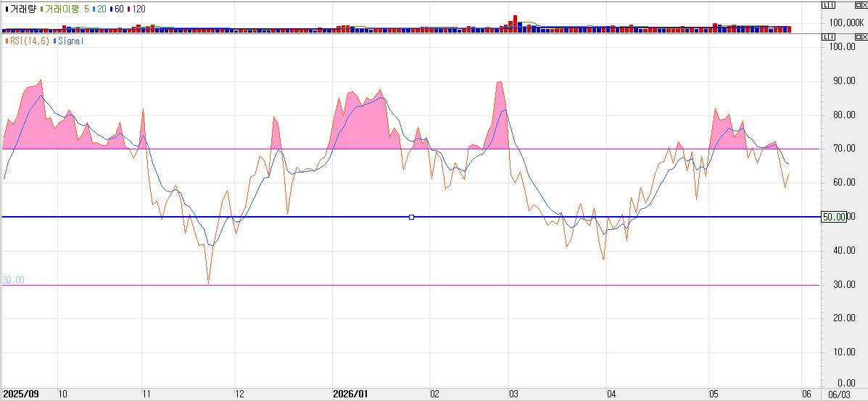The height and width of the screenshot is (401, 868).
Task: Click the 50.00 value tag on axis
Action: [834, 217]
